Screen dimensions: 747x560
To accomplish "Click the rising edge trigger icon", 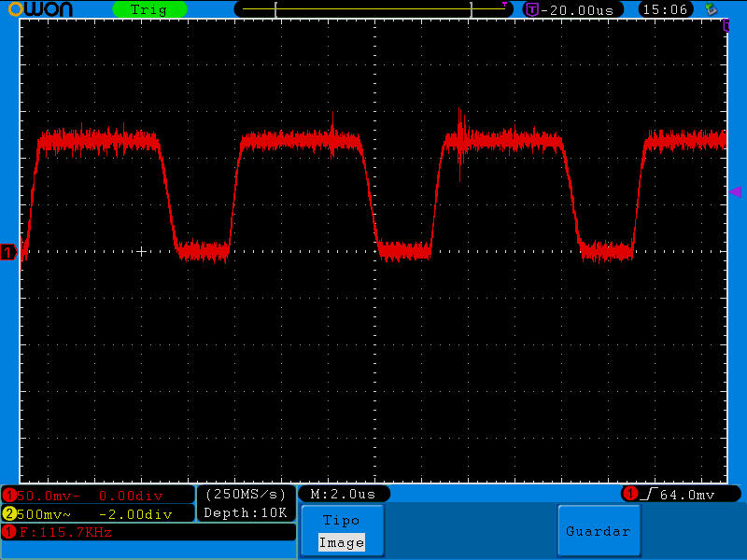I will (649, 495).
